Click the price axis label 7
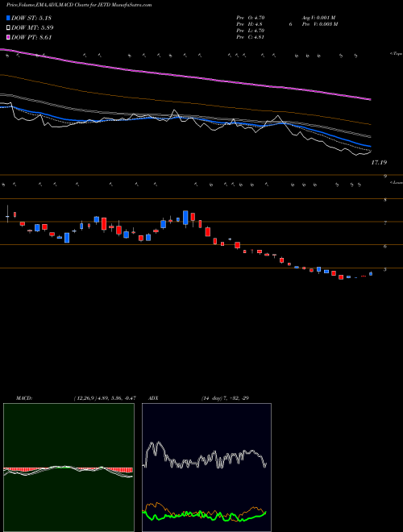 (385, 223)
